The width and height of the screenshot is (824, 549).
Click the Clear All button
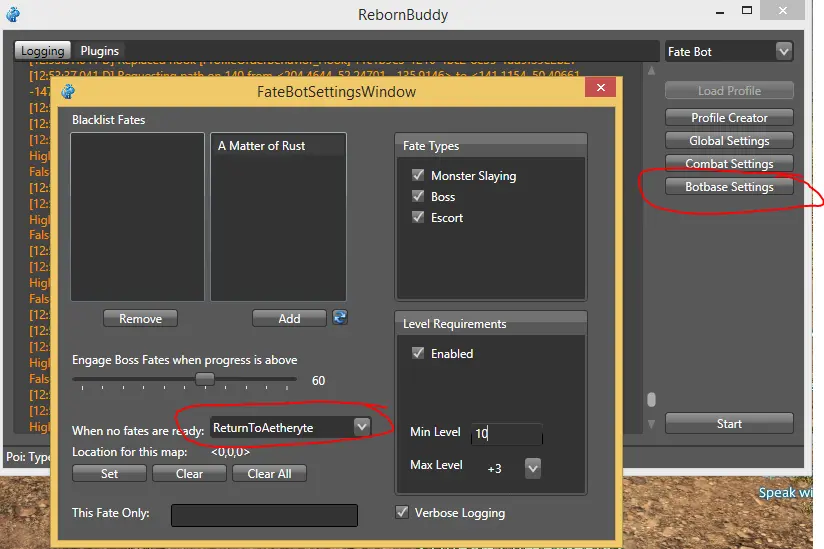269,473
